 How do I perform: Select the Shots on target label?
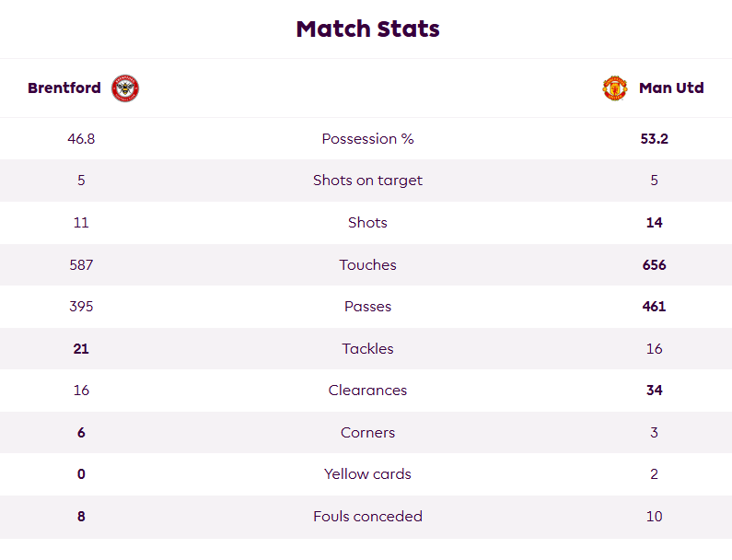click(x=368, y=181)
